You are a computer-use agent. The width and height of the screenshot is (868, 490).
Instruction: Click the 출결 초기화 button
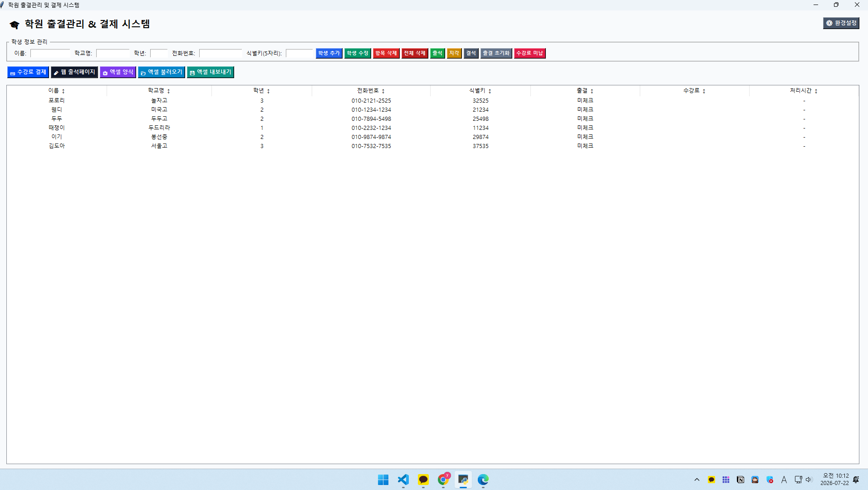point(496,53)
